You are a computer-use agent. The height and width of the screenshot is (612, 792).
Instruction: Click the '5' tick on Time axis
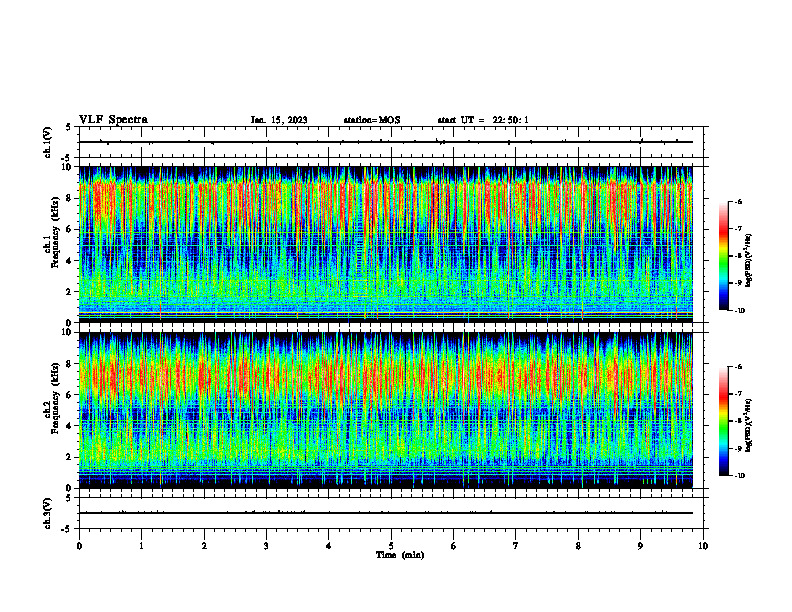[391, 546]
